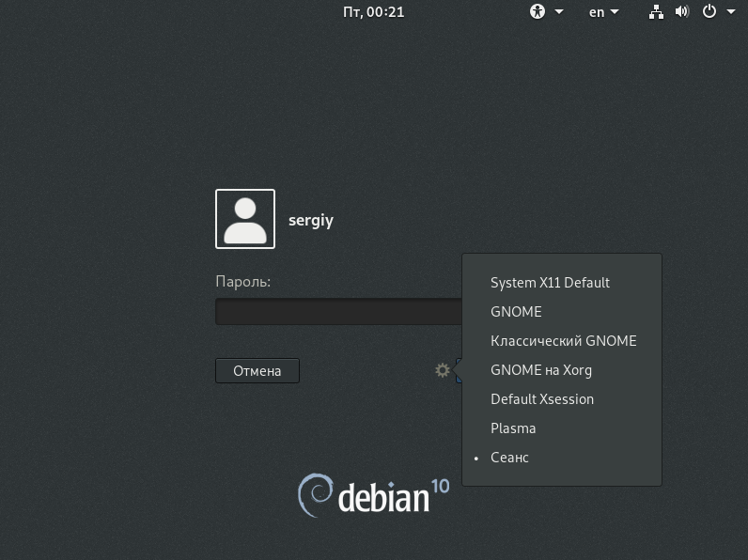Select the GNOME session entry
Screen dimensions: 748x560
tap(562, 312)
